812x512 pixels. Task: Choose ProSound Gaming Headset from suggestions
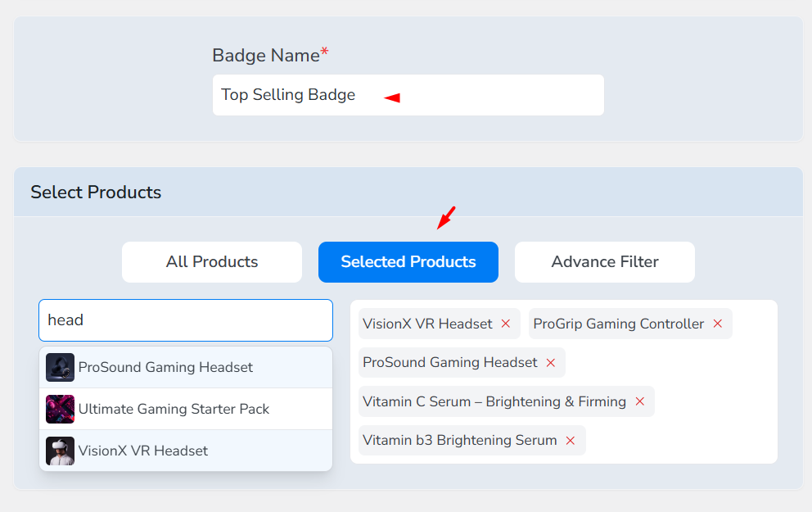(165, 367)
